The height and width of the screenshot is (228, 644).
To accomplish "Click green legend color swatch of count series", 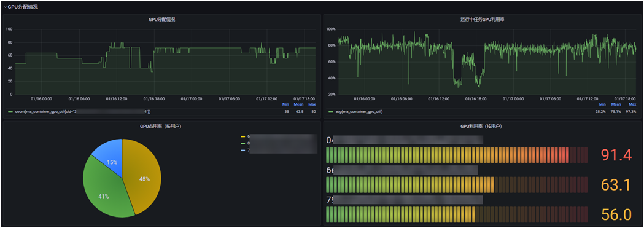I will coord(10,112).
